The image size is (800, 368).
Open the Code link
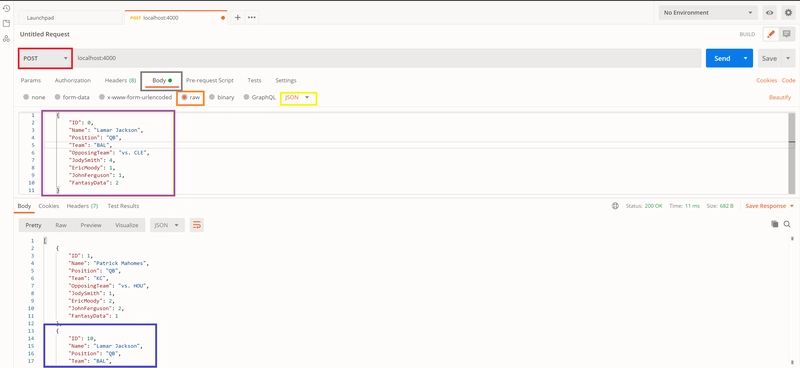[x=788, y=81]
